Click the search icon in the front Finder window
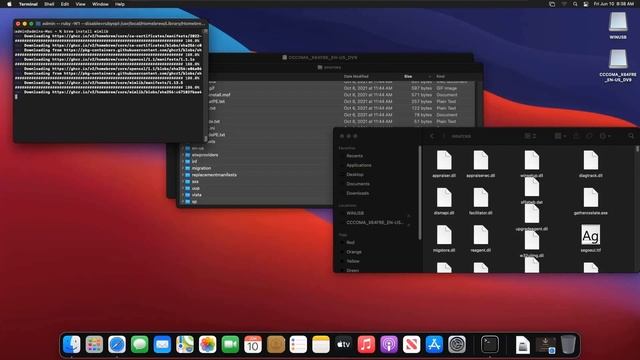 pyautogui.click(x=631, y=136)
